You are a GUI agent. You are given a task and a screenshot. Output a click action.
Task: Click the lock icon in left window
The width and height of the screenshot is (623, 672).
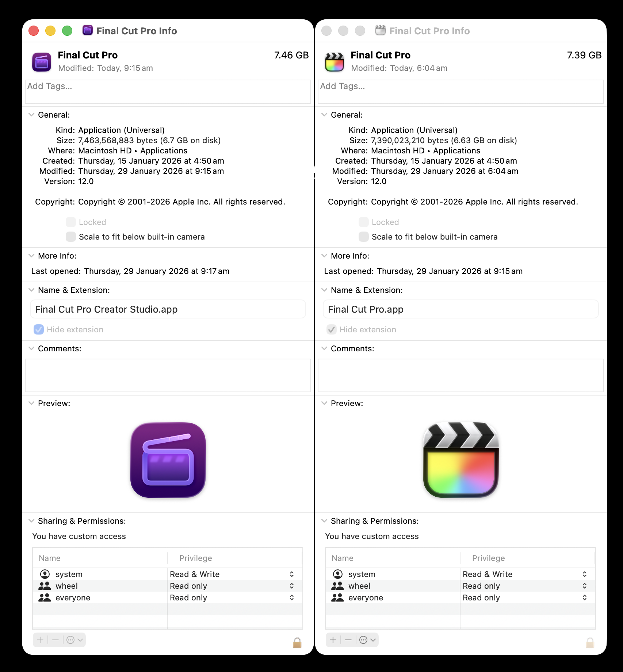click(297, 642)
